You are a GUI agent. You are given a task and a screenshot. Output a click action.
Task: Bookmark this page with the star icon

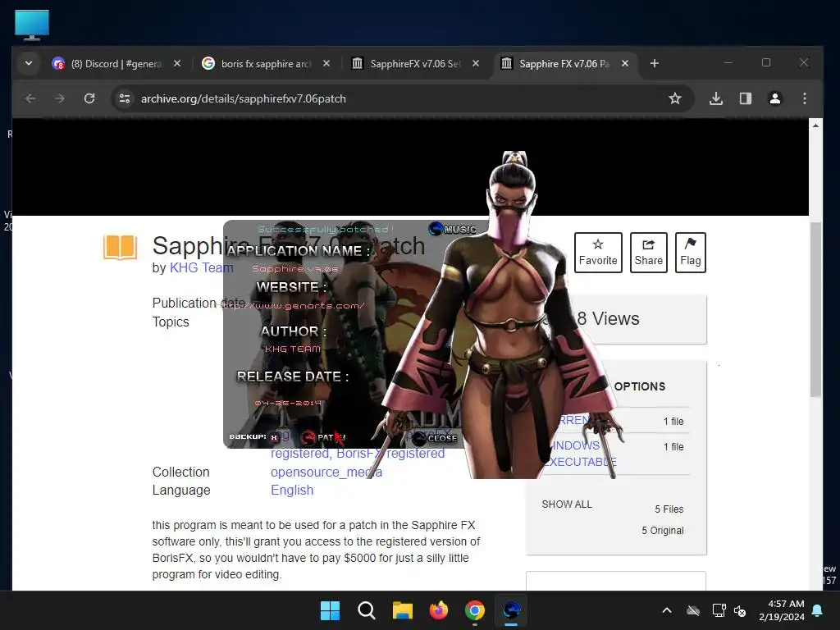click(x=675, y=98)
